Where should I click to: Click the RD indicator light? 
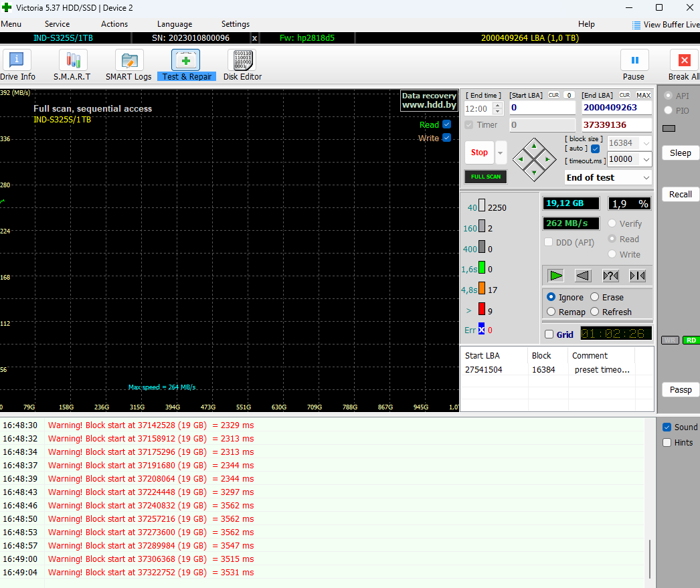click(691, 340)
